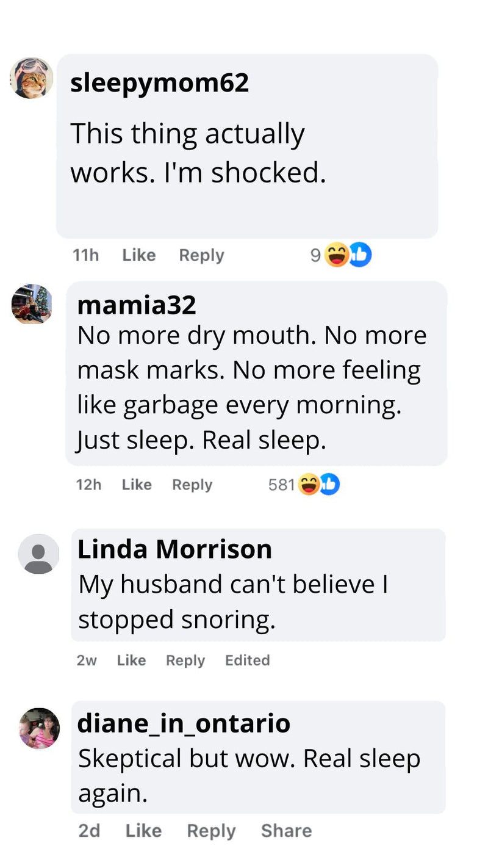Viewport: 488px width, 868px height.
Task: Like Linda Morrison's snoring comment
Action: pyautogui.click(x=131, y=660)
